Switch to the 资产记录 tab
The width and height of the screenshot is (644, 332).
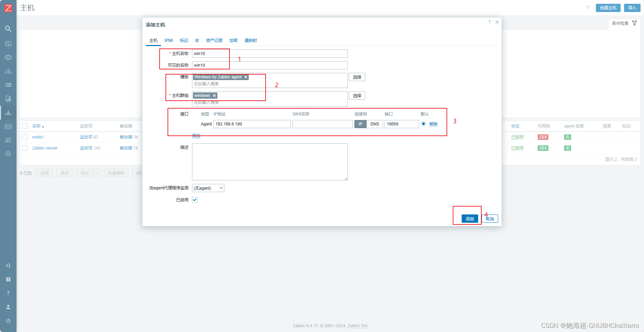tap(214, 41)
